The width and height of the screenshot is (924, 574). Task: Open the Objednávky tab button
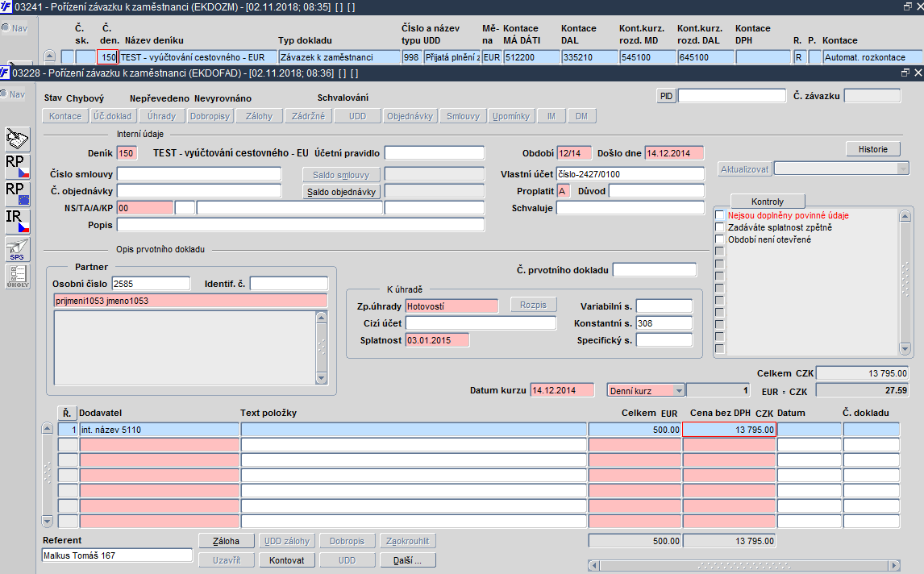[x=410, y=116]
